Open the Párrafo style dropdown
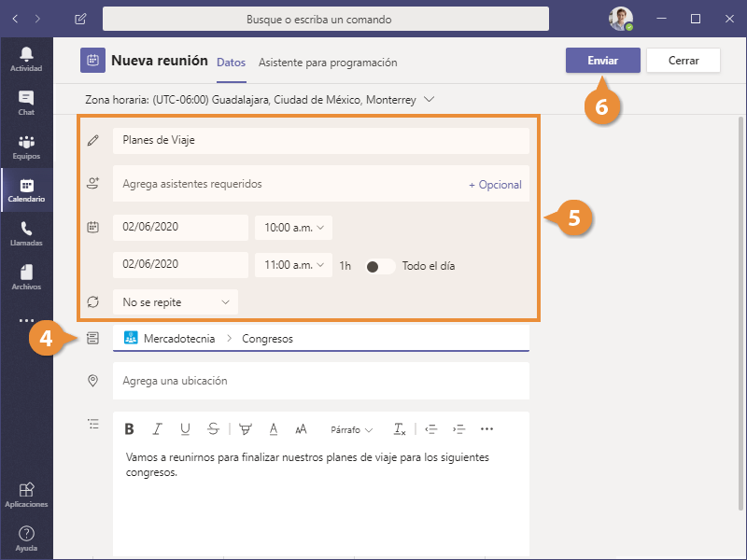747x560 pixels. (351, 430)
